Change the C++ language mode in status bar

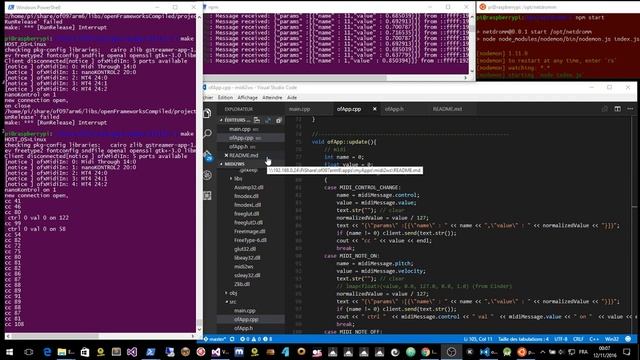(594, 339)
